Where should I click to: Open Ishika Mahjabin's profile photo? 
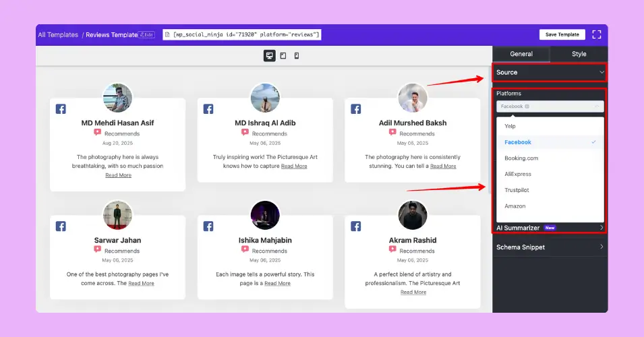265,215
